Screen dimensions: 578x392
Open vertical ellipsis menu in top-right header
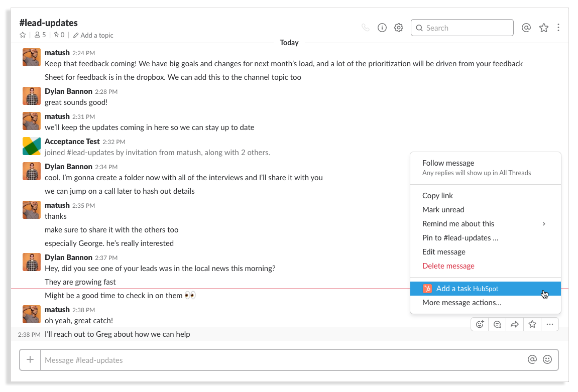coord(558,28)
